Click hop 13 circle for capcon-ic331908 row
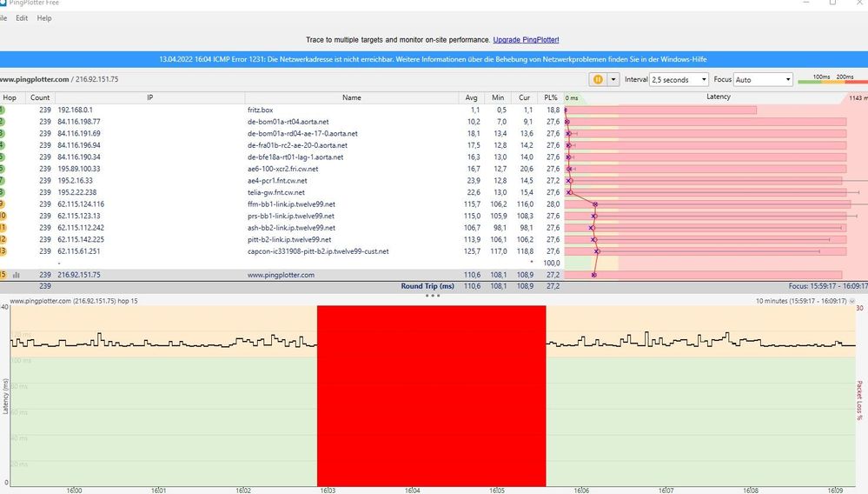This screenshot has width=868, height=494. coord(3,251)
